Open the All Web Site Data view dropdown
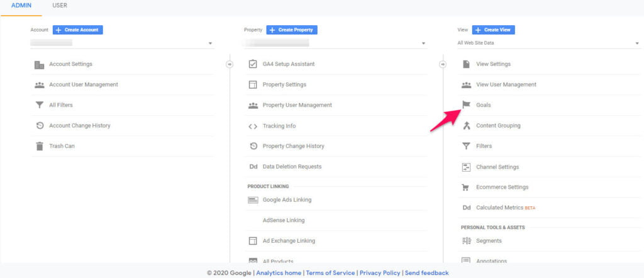 549,43
